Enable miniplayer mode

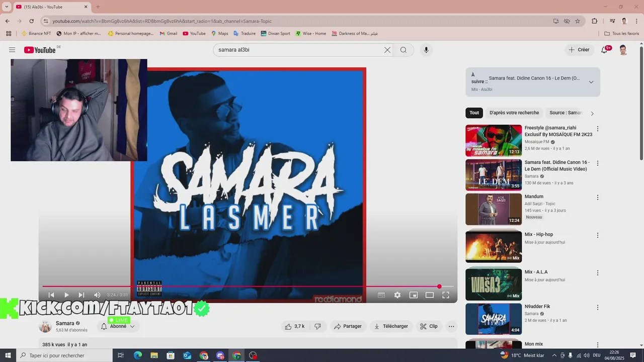pos(414,295)
